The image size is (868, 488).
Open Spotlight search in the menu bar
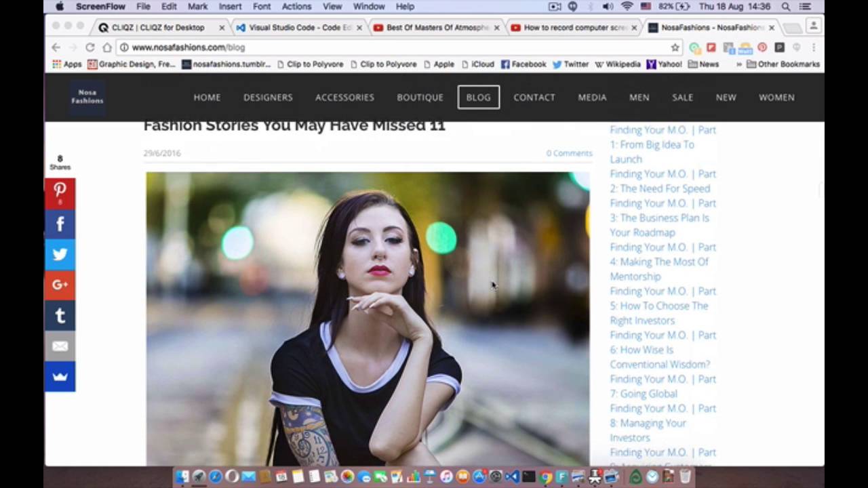(786, 7)
